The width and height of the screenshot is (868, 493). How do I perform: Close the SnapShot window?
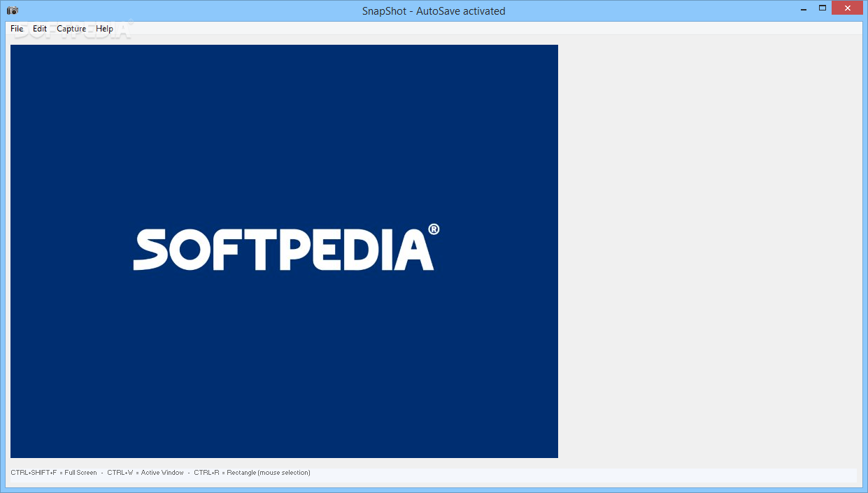pos(848,8)
